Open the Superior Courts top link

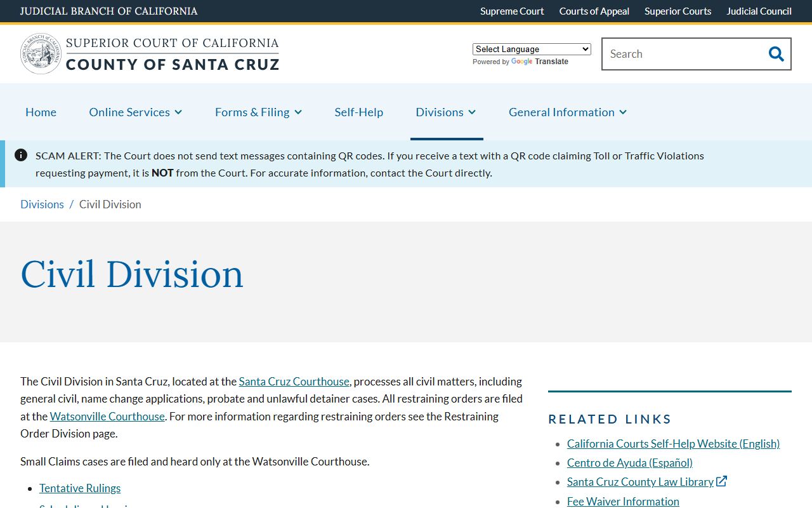tap(678, 11)
